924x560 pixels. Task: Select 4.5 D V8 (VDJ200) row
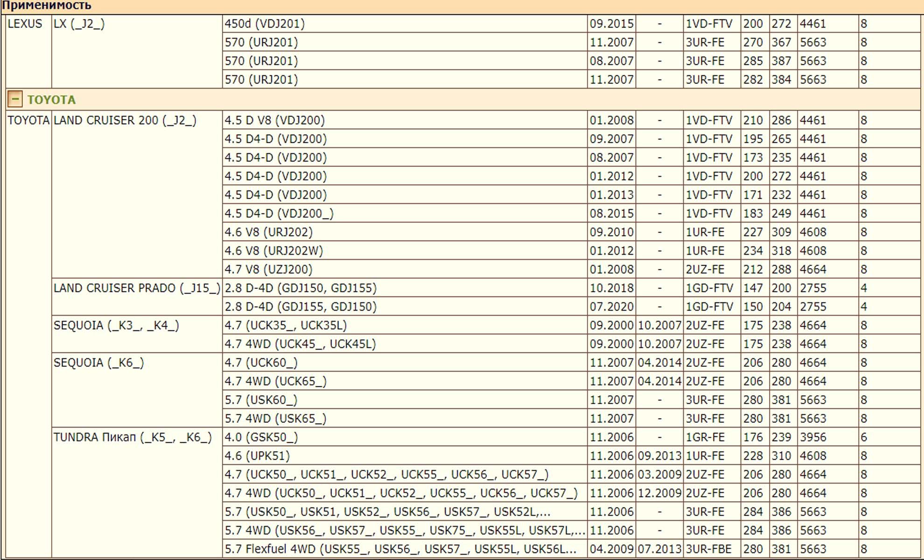pyautogui.click(x=571, y=120)
